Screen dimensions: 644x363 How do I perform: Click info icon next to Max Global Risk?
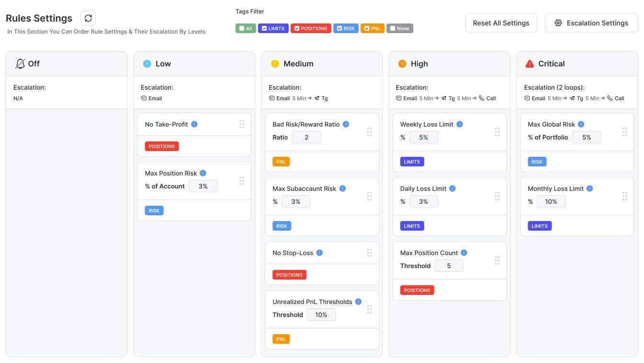tap(581, 124)
